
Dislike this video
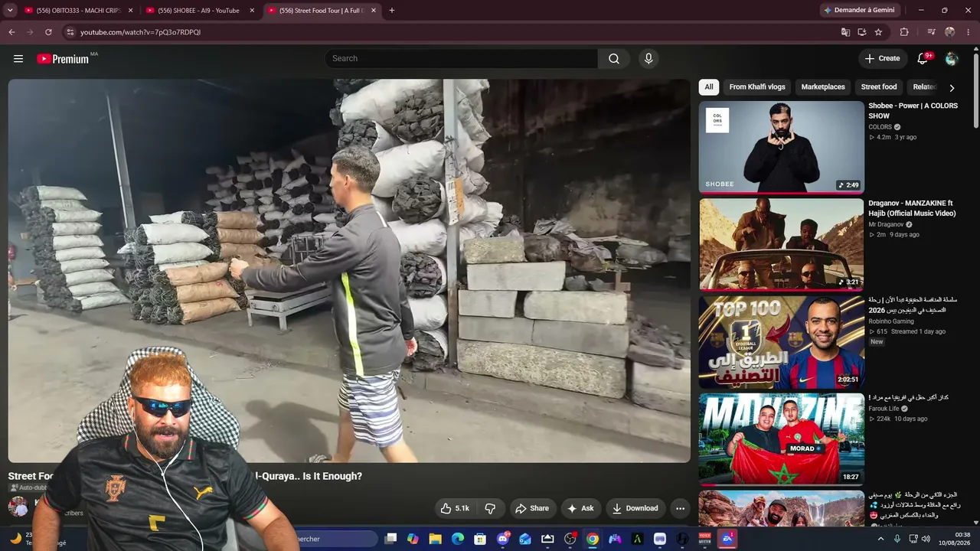pos(490,508)
